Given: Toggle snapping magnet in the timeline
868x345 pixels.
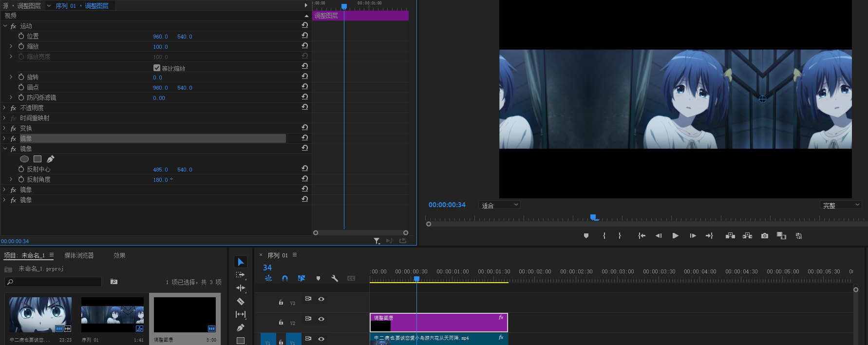Looking at the screenshot, I should coord(285,278).
